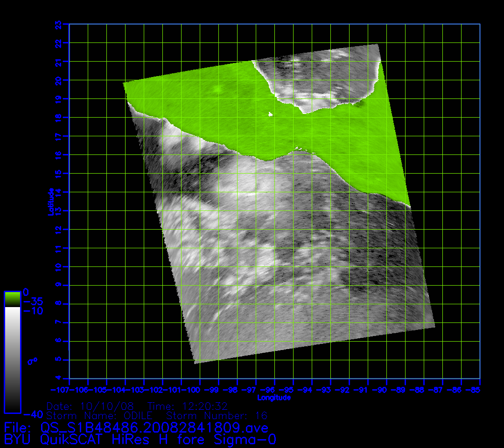Click the small white island in the green land area
Screen dimensions: 504x448
click(x=270, y=114)
